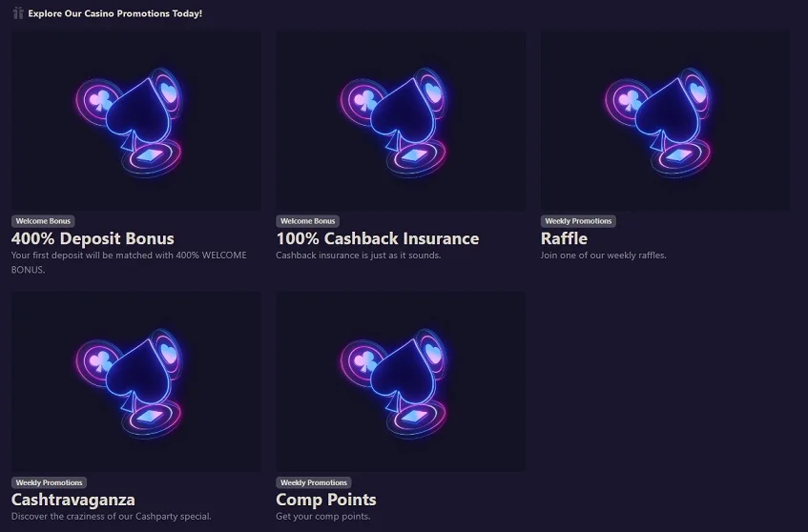Screen dimensions: 808x532
Task: Click the spade image above 400% Deposit Bonus
Action: [x=135, y=121]
